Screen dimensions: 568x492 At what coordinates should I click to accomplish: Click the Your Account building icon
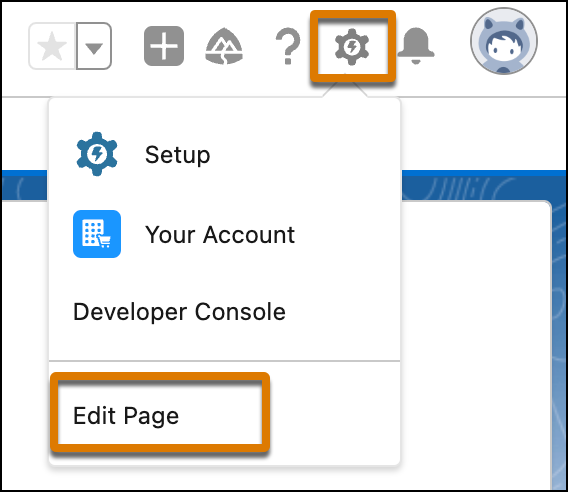pyautogui.click(x=97, y=234)
